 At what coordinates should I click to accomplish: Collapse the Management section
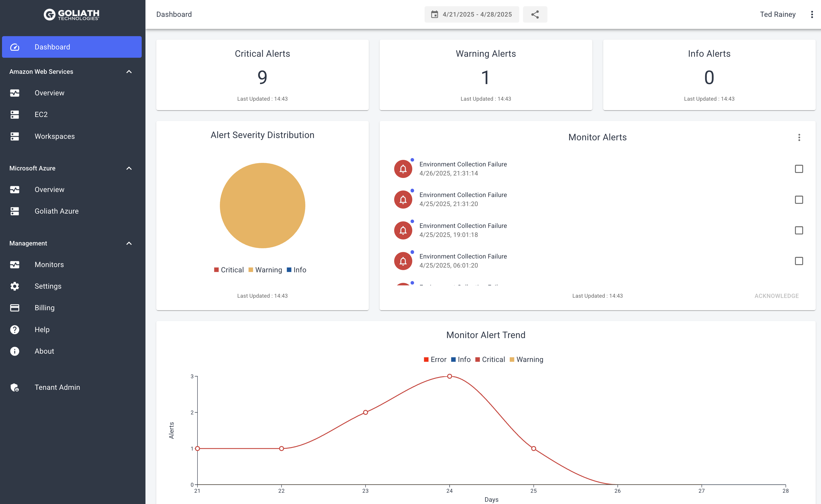(129, 243)
